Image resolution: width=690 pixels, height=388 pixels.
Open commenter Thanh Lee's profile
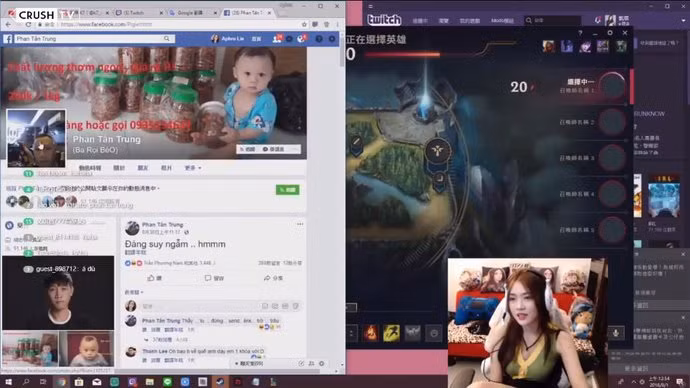tap(154, 351)
